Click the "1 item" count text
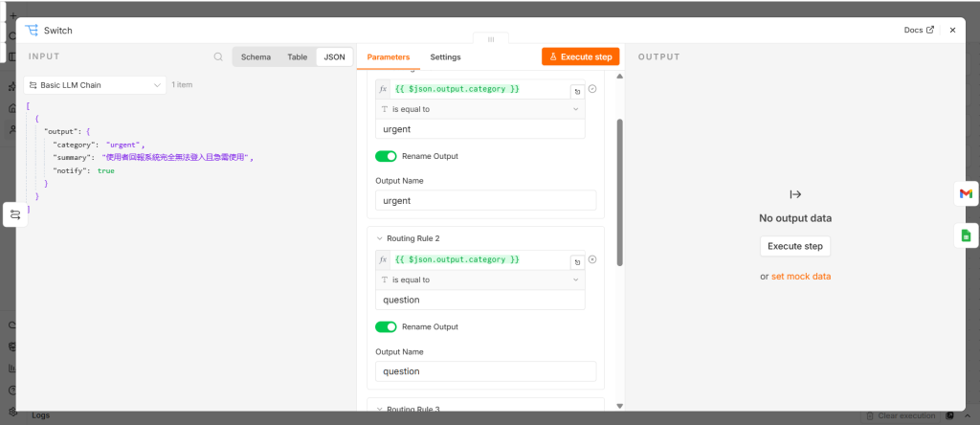This screenshot has width=980, height=425. [x=182, y=85]
